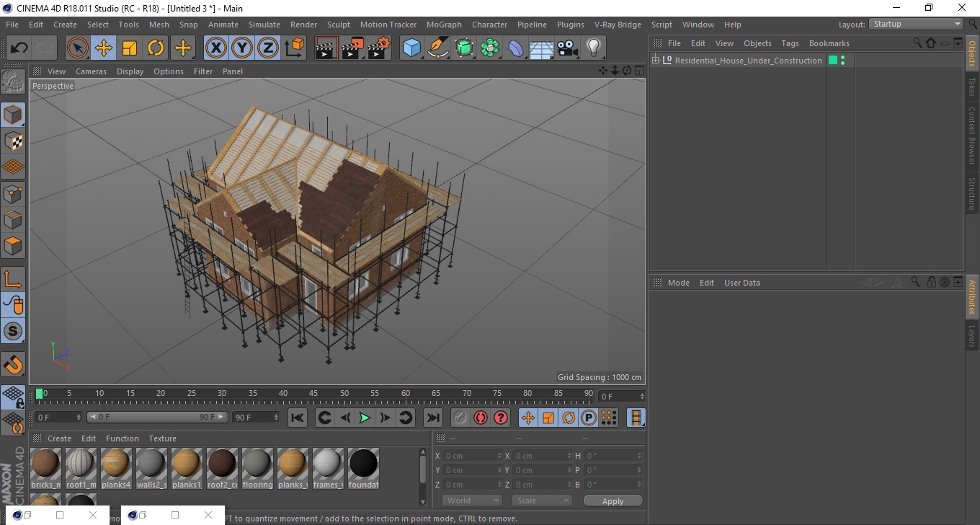Open the Content Browser side tab
Screen dimensions: 980x525
[x=972, y=136]
